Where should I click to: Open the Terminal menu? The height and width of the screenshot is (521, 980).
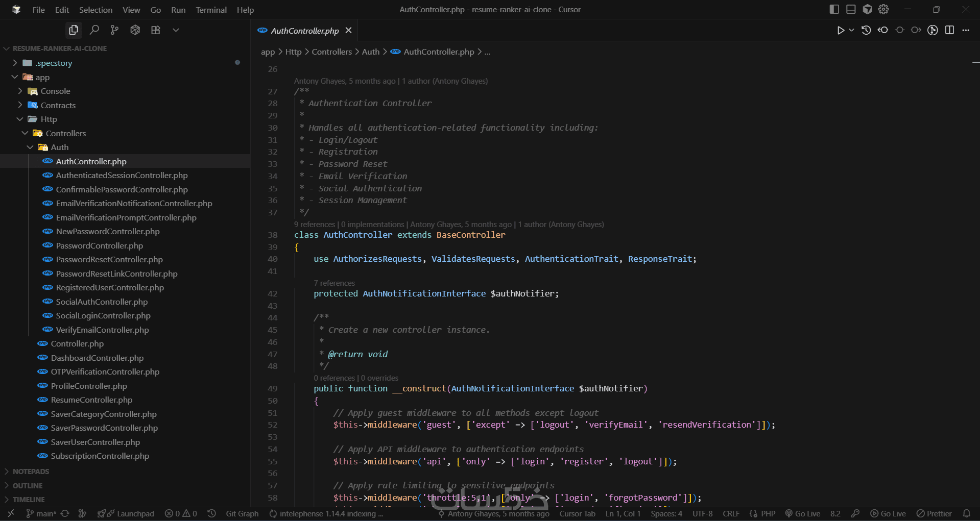211,10
